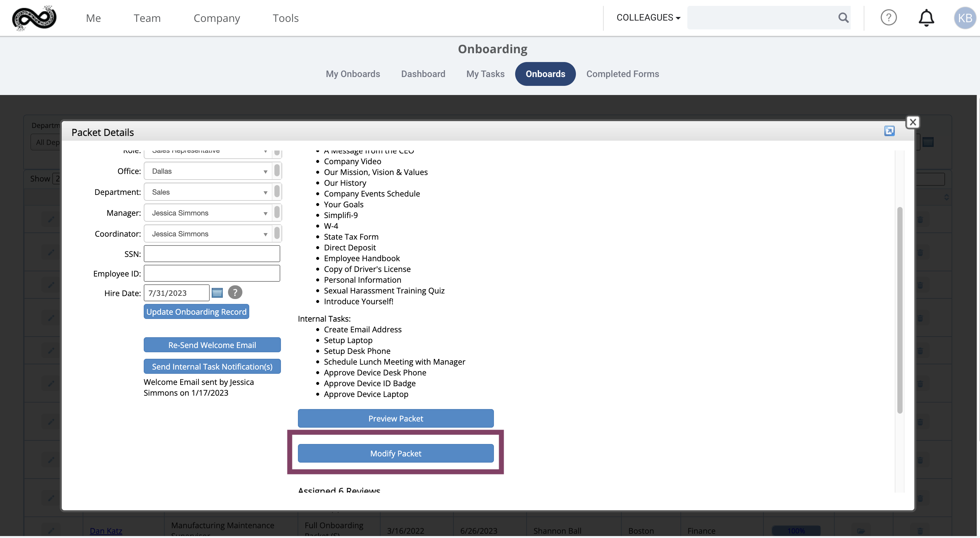Image resolution: width=980 pixels, height=538 pixels.
Task: Open the Team menu
Action: click(147, 18)
